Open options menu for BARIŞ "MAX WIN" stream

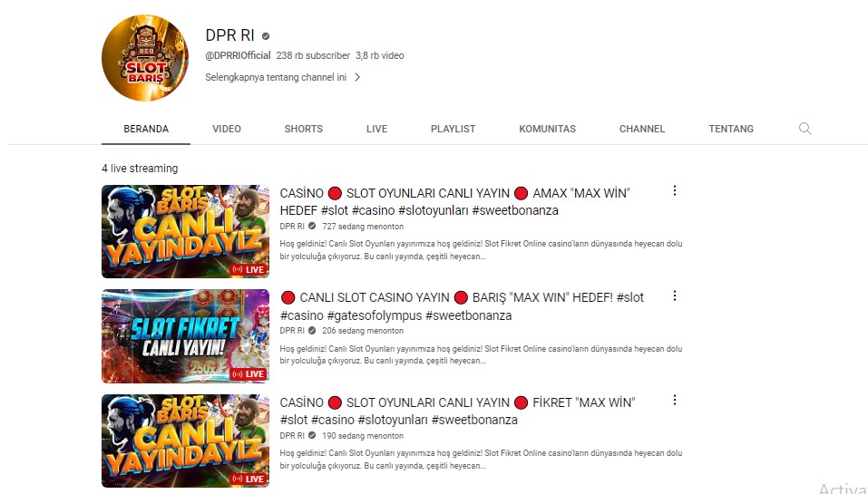click(674, 296)
